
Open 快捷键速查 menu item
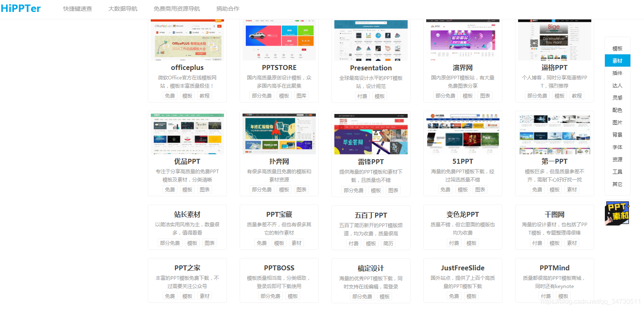tap(78, 9)
